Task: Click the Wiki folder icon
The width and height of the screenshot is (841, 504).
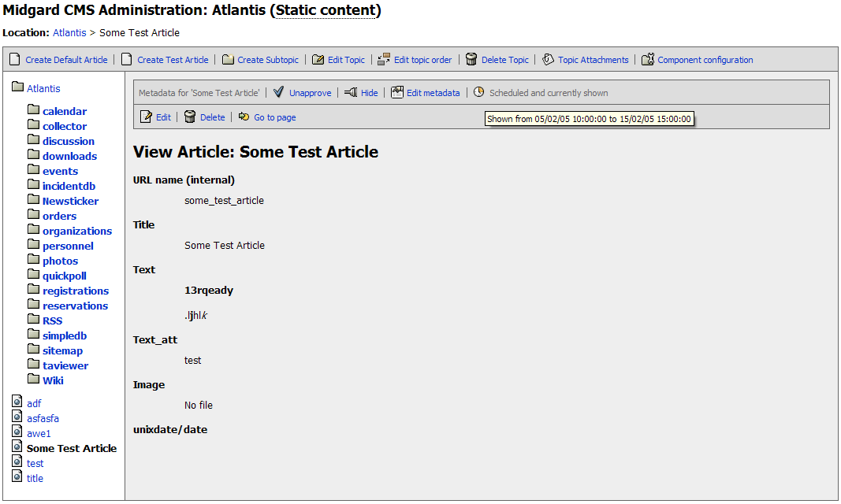Action: pos(34,380)
